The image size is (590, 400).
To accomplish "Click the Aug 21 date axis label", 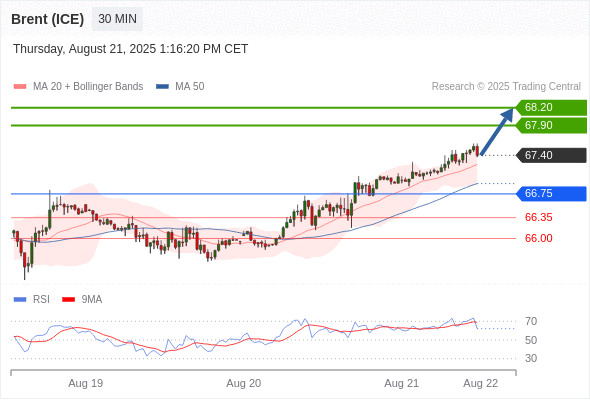I will (x=401, y=383).
